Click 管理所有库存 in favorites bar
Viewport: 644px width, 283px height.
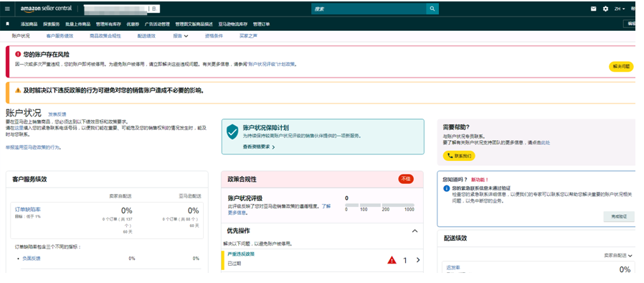click(108, 24)
